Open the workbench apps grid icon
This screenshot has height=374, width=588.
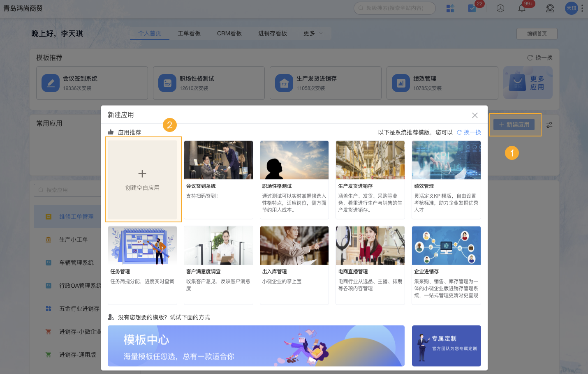pyautogui.click(x=450, y=8)
